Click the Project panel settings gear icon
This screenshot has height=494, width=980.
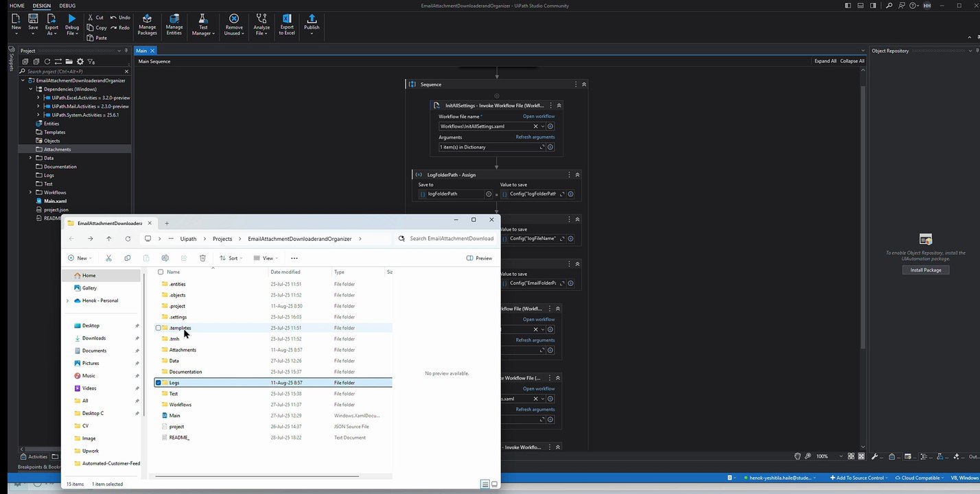(x=80, y=62)
